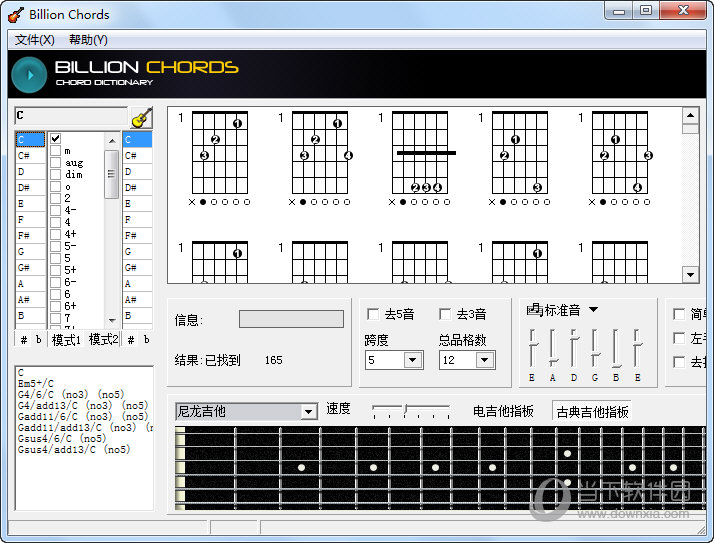Viewport: 714px width, 543px height.
Task: Click the flat b button under the left note list
Action: tap(39, 340)
